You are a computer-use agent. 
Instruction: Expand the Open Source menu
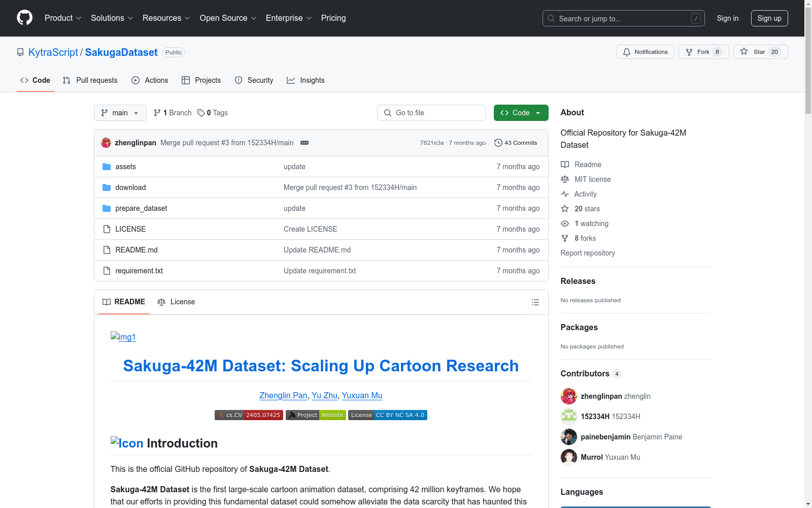(x=228, y=18)
